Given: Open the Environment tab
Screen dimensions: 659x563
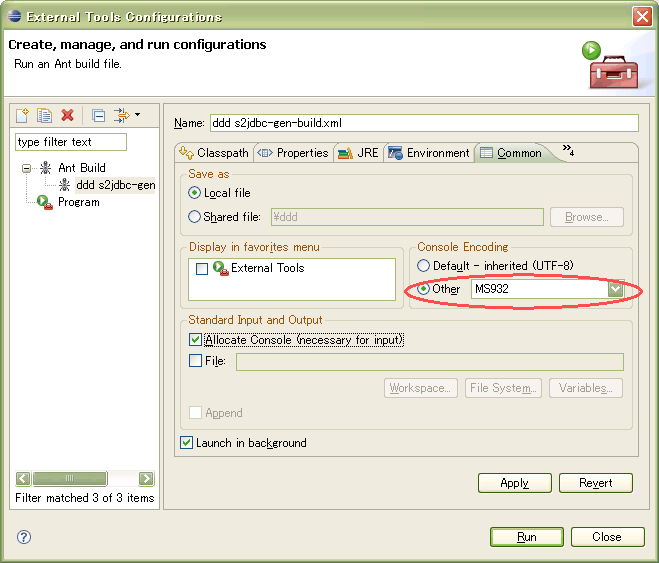Looking at the screenshot, I should click(429, 153).
